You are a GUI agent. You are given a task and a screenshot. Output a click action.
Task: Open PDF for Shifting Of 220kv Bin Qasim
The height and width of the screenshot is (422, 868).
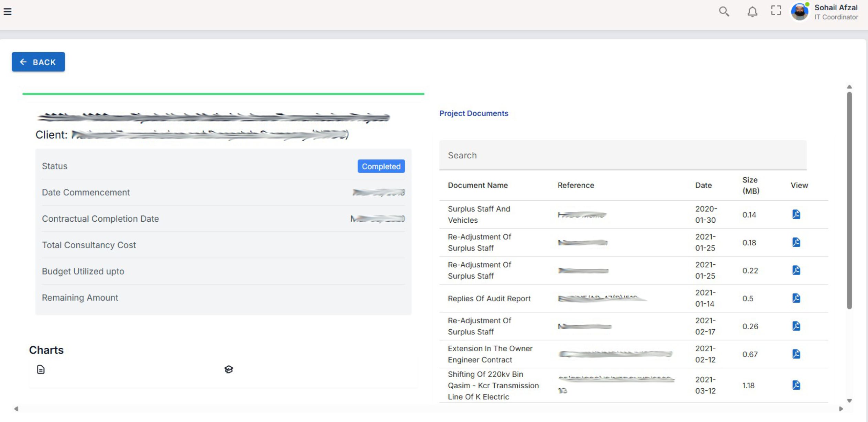pyautogui.click(x=796, y=385)
